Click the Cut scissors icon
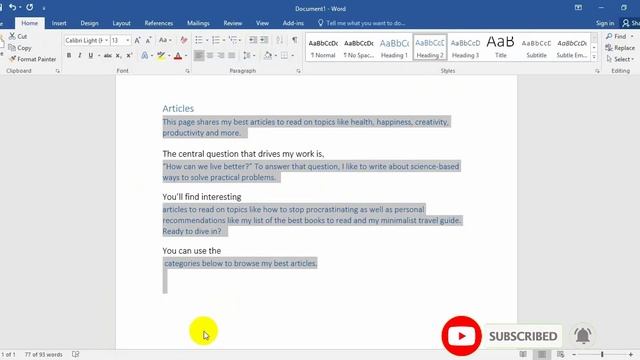Viewport: 640px width, 360px height. click(x=12, y=36)
